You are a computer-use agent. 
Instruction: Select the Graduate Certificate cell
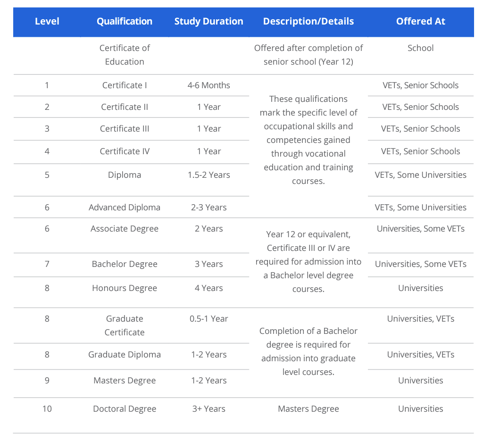point(125,325)
